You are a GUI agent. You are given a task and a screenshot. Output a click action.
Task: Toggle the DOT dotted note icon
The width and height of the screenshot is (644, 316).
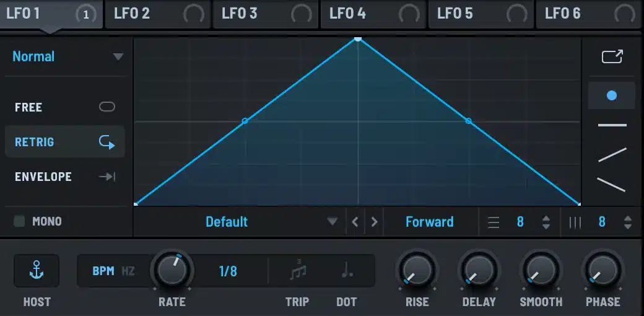coord(347,270)
